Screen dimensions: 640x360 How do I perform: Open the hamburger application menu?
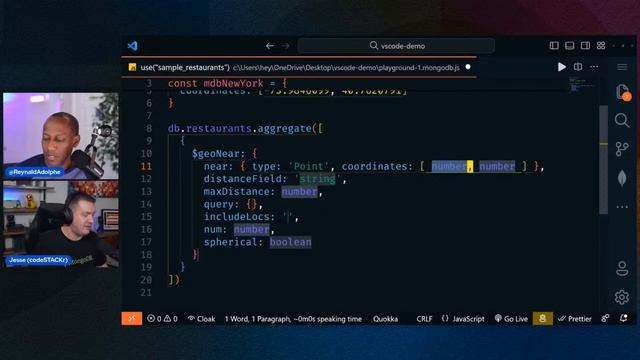[x=622, y=67]
